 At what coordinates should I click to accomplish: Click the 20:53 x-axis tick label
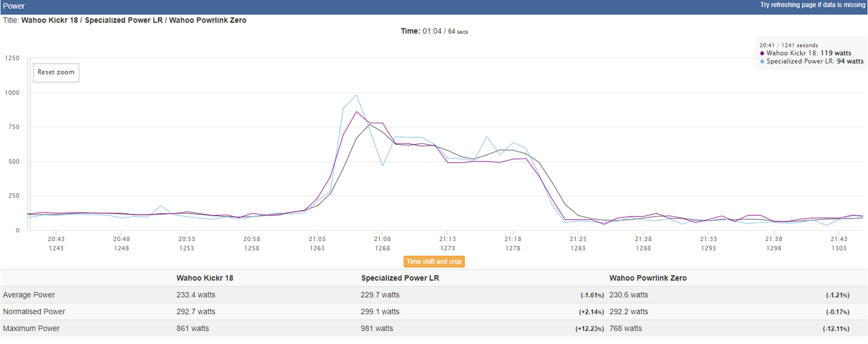pyautogui.click(x=186, y=239)
